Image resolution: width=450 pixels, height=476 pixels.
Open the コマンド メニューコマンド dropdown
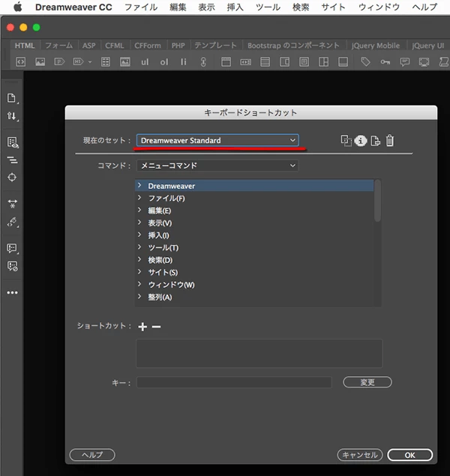click(217, 166)
